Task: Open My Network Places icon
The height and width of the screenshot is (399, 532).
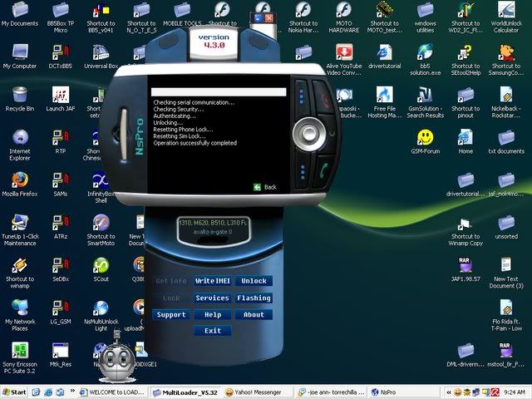Action: click(20, 315)
